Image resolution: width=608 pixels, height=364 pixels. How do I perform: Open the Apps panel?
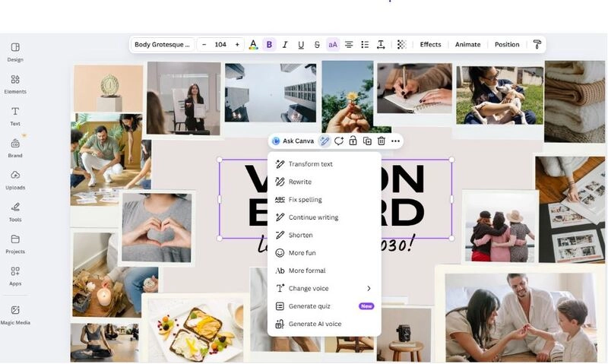[15, 276]
